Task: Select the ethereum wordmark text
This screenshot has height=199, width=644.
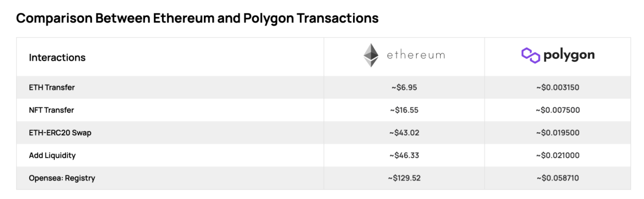Action: tap(415, 55)
